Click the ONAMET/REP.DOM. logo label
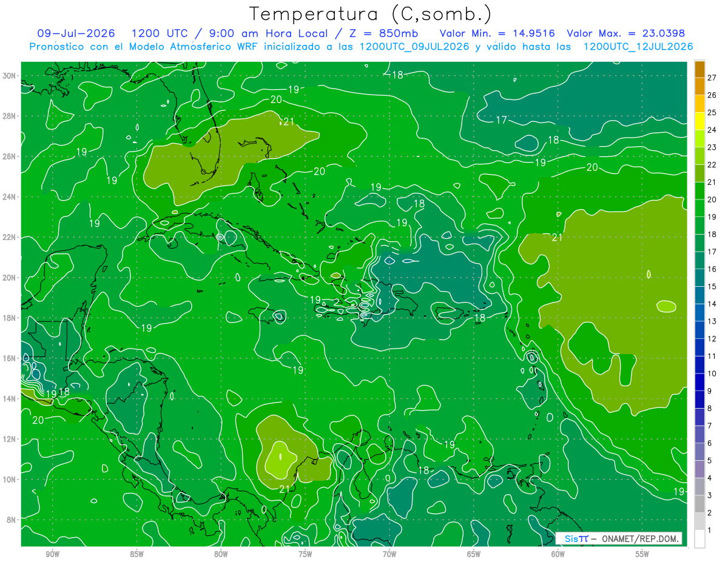This screenshot has height=562, width=728. [641, 538]
